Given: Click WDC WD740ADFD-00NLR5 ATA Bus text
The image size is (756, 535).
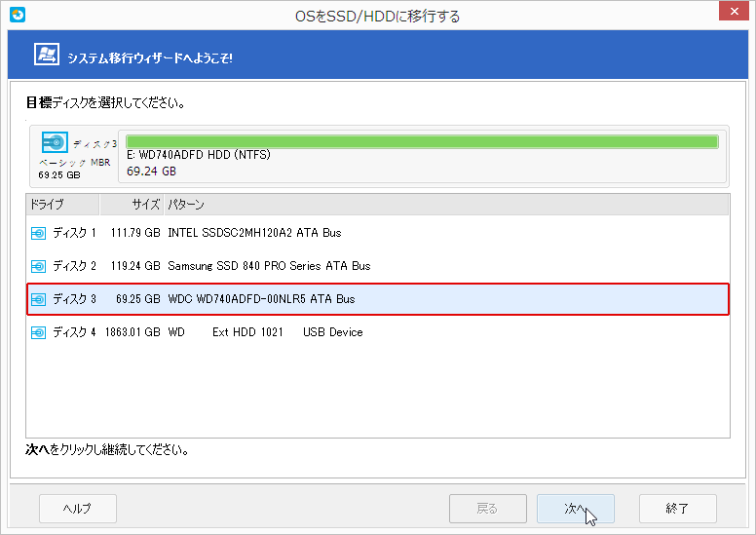Looking at the screenshot, I should point(261,299).
